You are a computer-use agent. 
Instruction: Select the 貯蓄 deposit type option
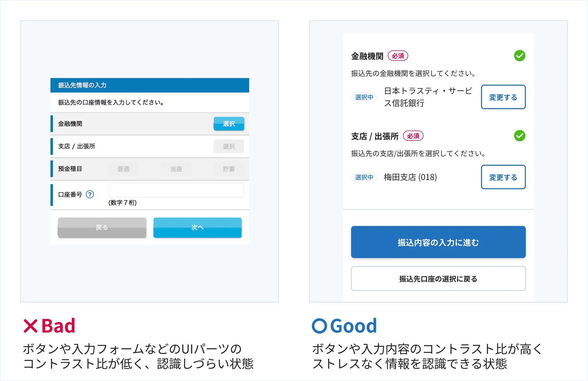(229, 169)
